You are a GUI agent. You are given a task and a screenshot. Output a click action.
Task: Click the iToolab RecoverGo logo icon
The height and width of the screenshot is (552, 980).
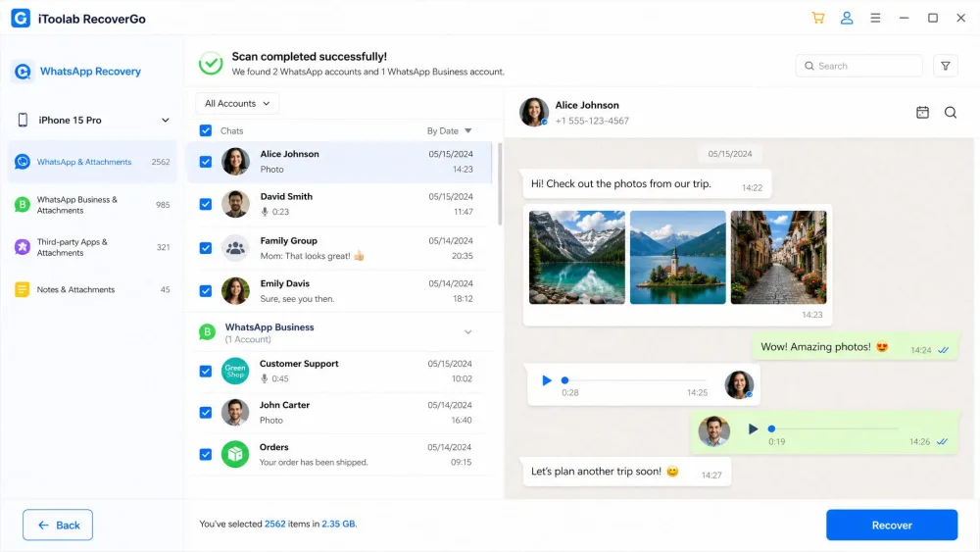(x=21, y=18)
